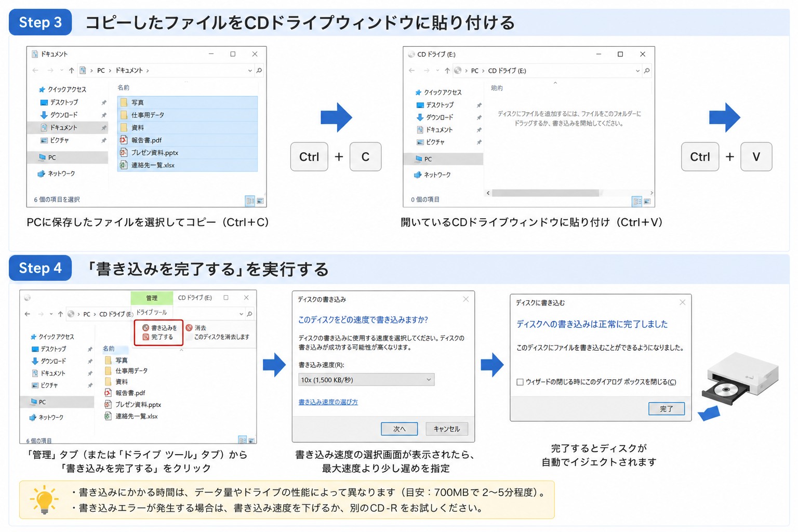Open ダウンロード in empty CD ドライブ window sidebar
798x532 pixels.
point(435,117)
